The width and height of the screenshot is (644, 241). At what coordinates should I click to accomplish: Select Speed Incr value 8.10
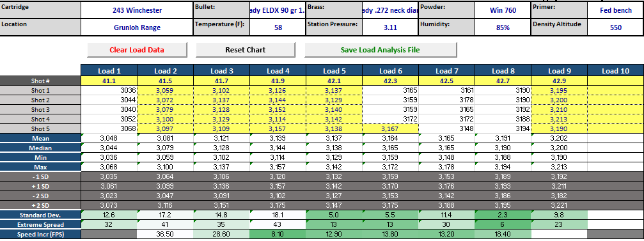pyautogui.click(x=277, y=234)
